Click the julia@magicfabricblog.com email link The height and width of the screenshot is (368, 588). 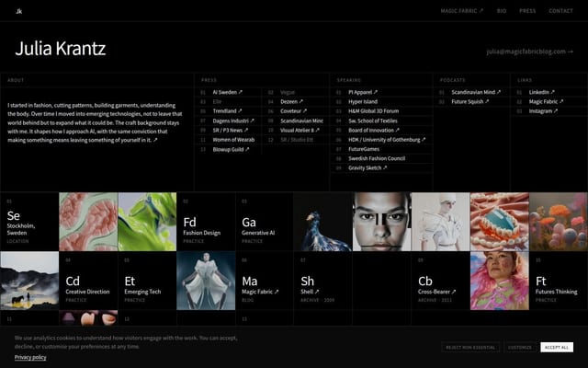tap(529, 52)
